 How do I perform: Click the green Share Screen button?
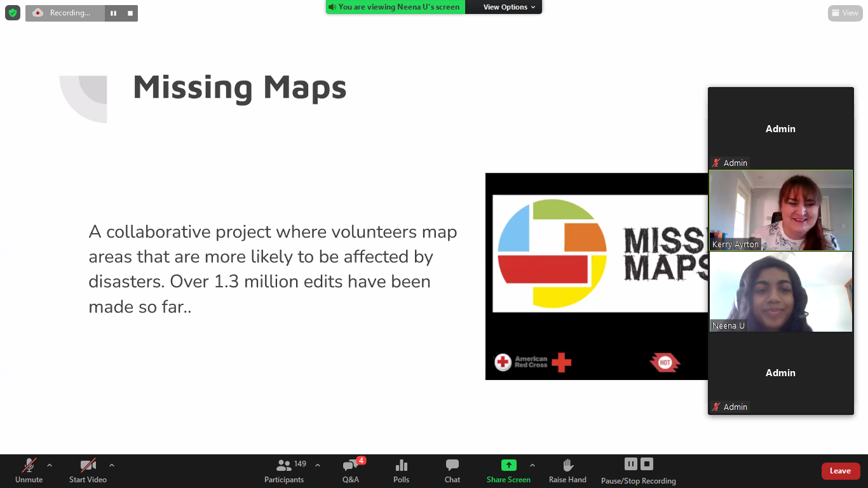[x=508, y=471]
